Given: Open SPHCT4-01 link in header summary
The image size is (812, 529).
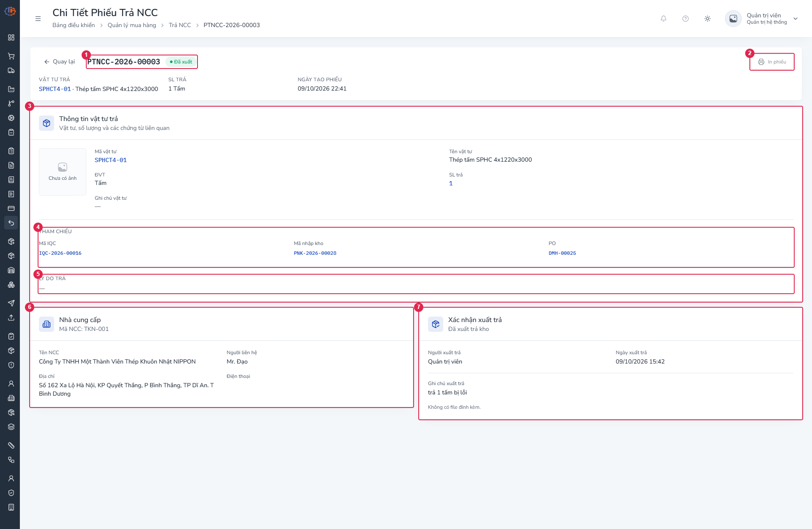Looking at the screenshot, I should coord(55,89).
